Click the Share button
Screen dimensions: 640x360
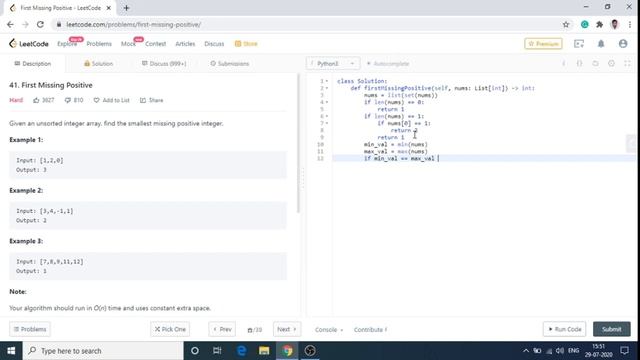click(x=151, y=100)
